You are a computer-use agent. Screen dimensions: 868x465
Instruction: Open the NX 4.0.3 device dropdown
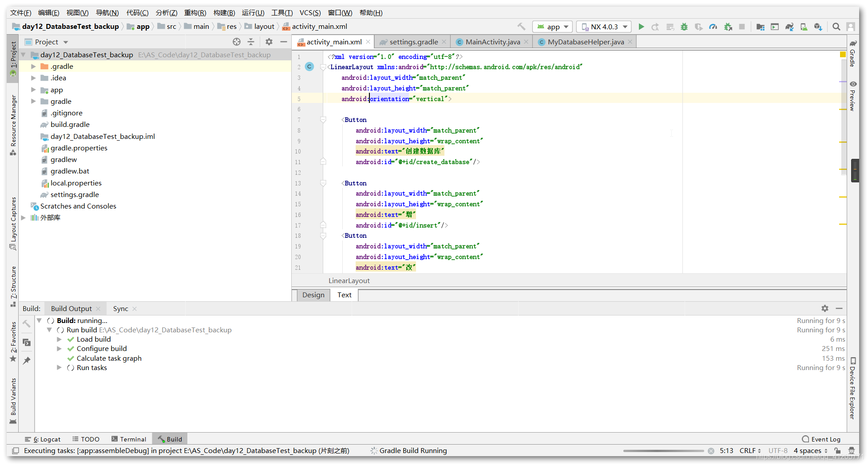pyautogui.click(x=604, y=27)
